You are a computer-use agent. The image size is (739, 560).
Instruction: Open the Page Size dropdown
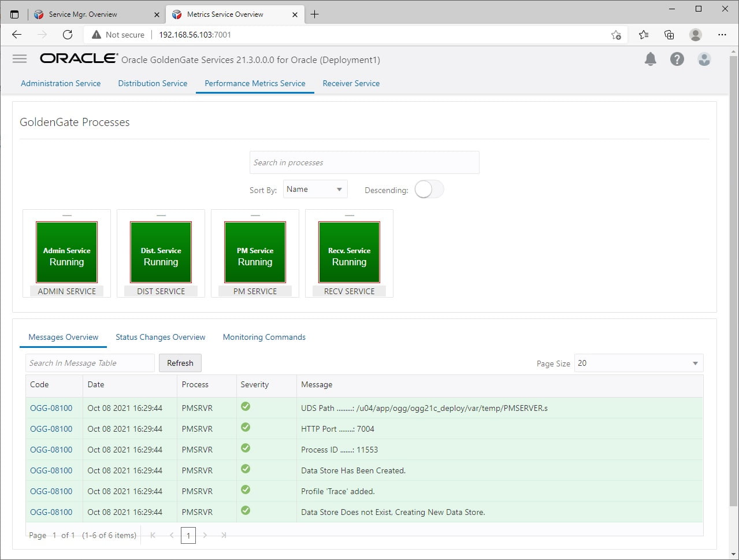click(638, 363)
